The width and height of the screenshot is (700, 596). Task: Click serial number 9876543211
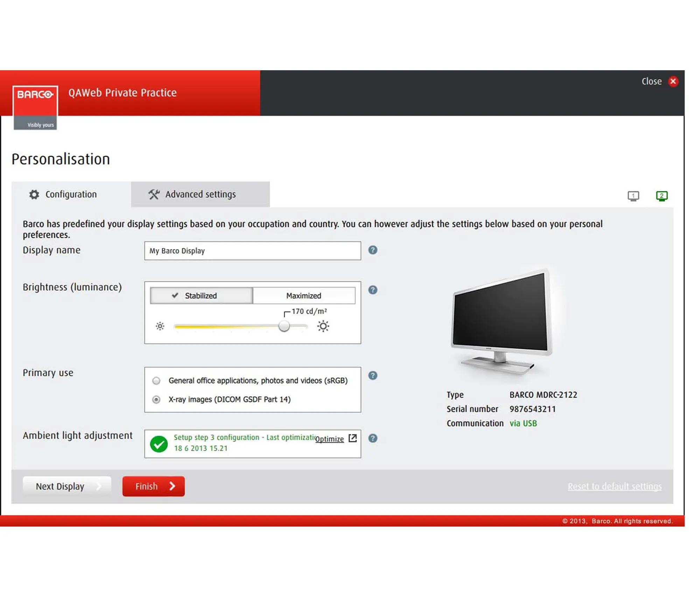[532, 409]
